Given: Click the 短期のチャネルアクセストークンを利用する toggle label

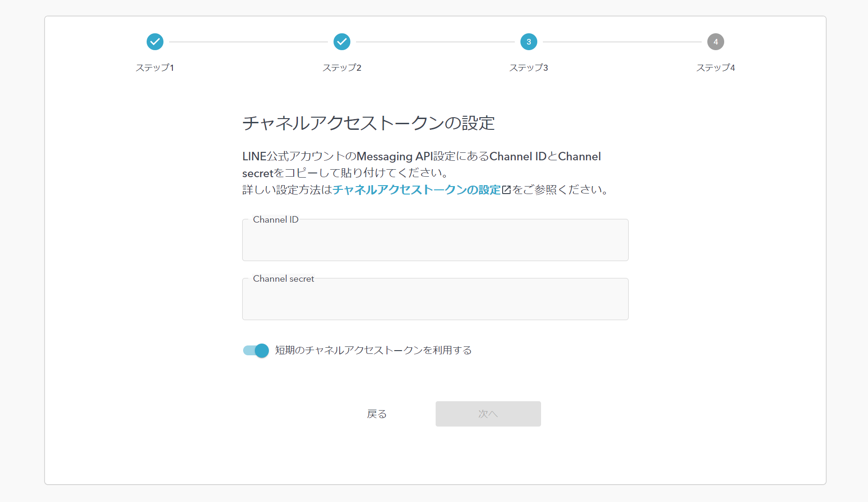Looking at the screenshot, I should click(373, 350).
